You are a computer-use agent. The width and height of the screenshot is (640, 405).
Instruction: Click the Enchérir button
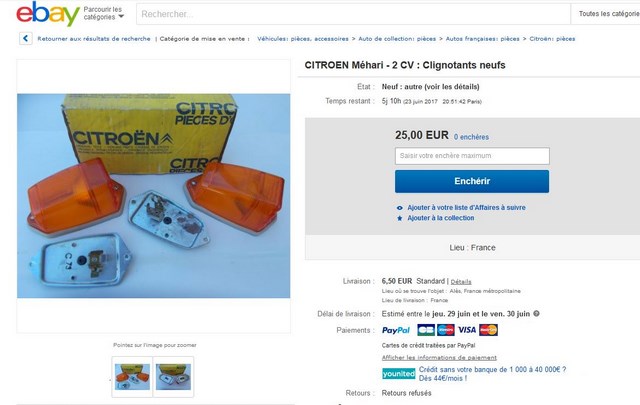pyautogui.click(x=472, y=181)
